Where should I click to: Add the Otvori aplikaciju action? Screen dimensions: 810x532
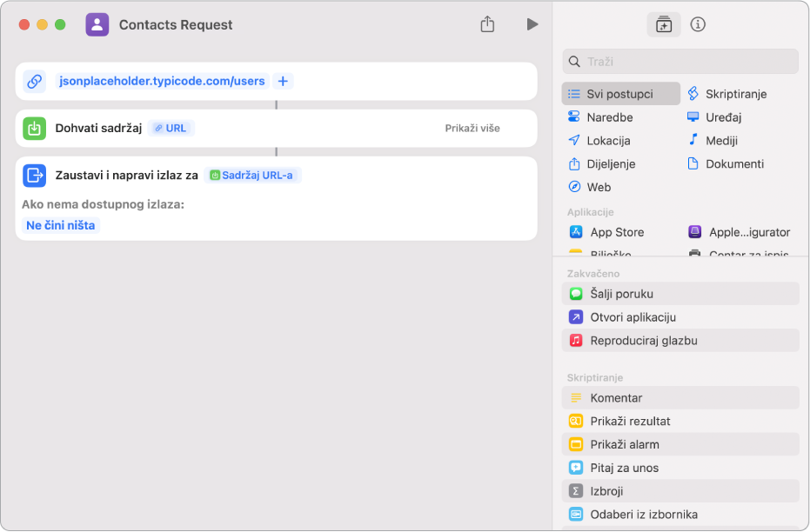pyautogui.click(x=680, y=316)
